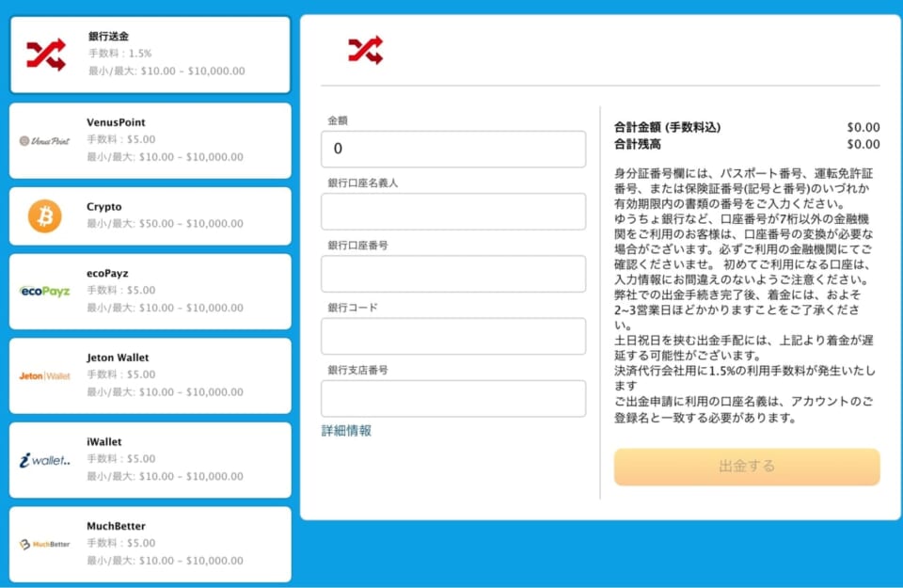The width and height of the screenshot is (903, 588).
Task: Choose the ecoPayz payment method title
Action: tap(107, 273)
